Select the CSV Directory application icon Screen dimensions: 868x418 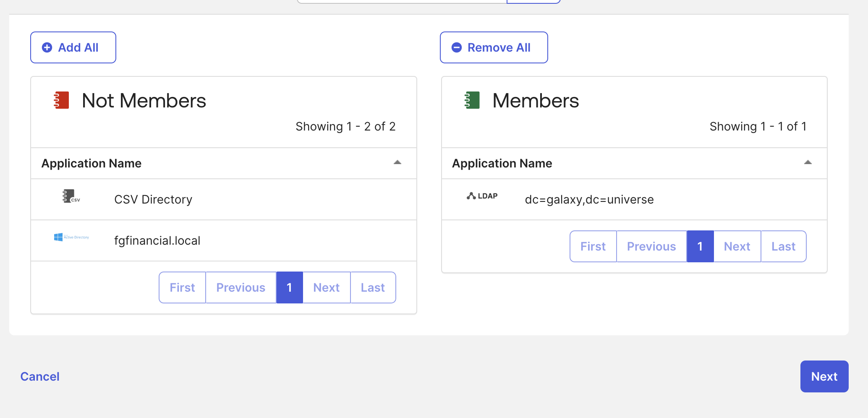click(x=71, y=197)
